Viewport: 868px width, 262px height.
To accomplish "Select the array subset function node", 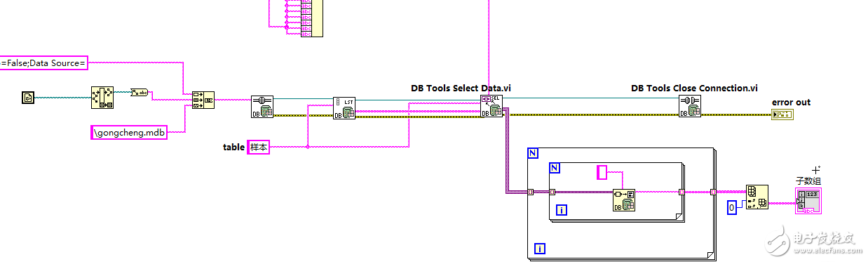I will point(757,197).
